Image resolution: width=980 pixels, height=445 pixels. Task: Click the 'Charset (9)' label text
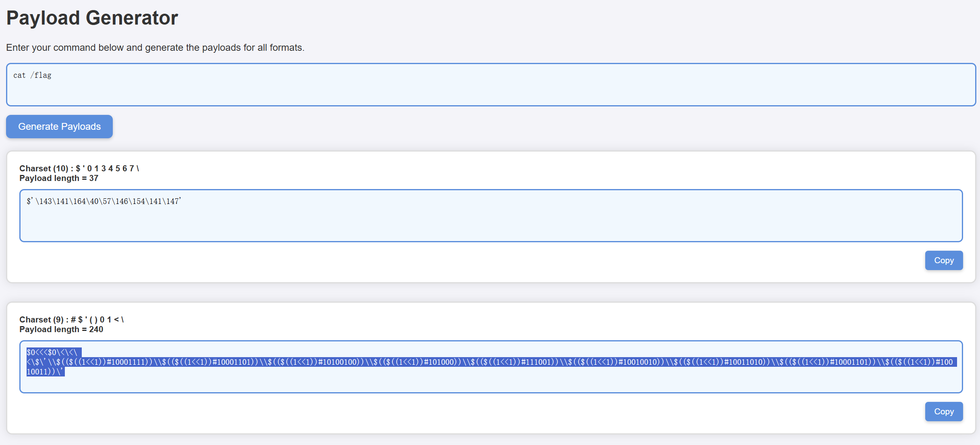pos(71,320)
